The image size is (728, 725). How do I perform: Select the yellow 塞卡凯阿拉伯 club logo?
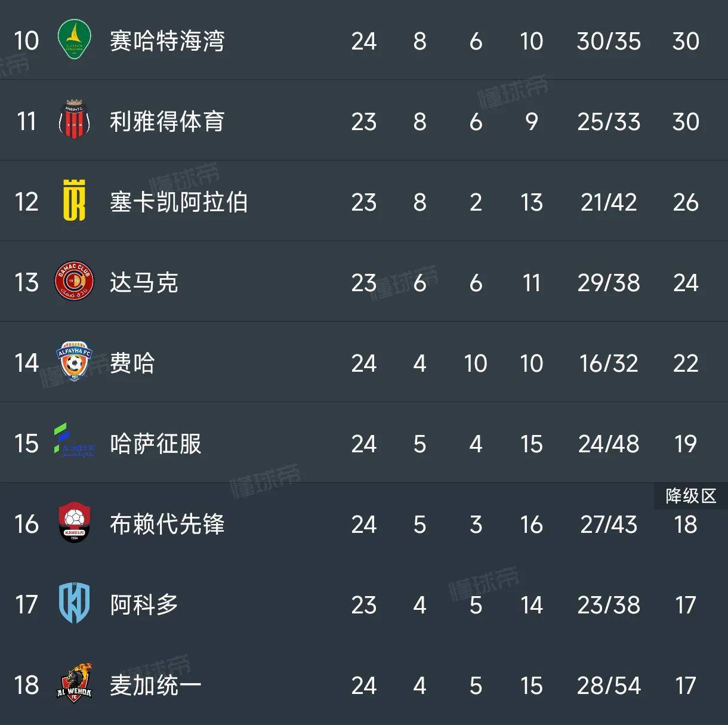74,201
